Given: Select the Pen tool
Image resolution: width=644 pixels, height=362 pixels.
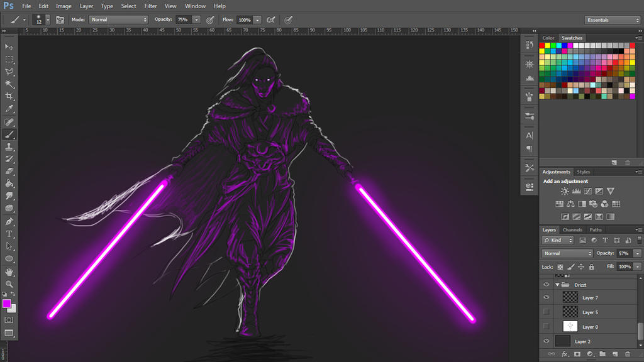Looking at the screenshot, I should coord(9,222).
